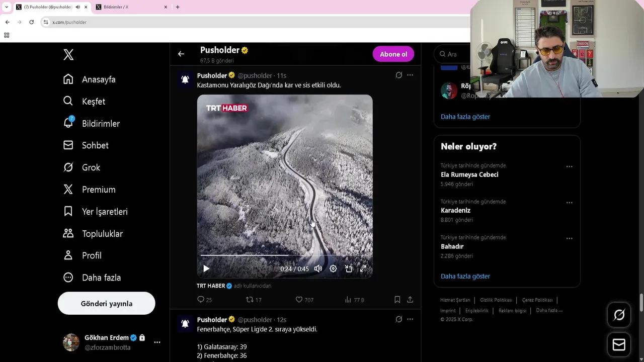This screenshot has height=362, width=644.
Task: Reload the page
Action: [x=31, y=22]
